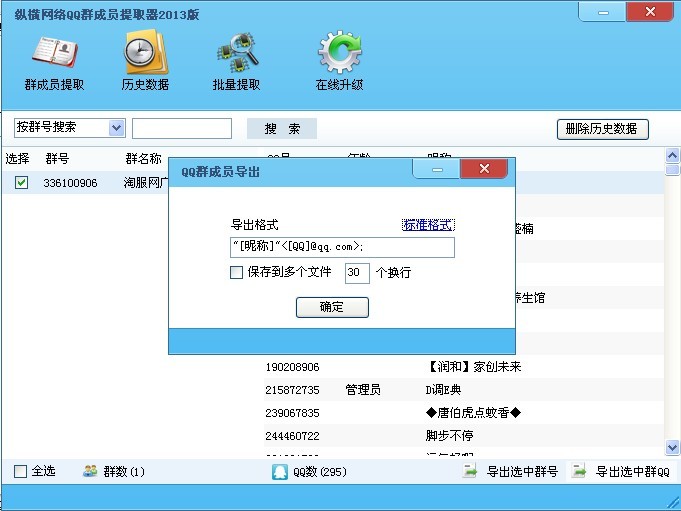Select member row 239067835

(463, 413)
